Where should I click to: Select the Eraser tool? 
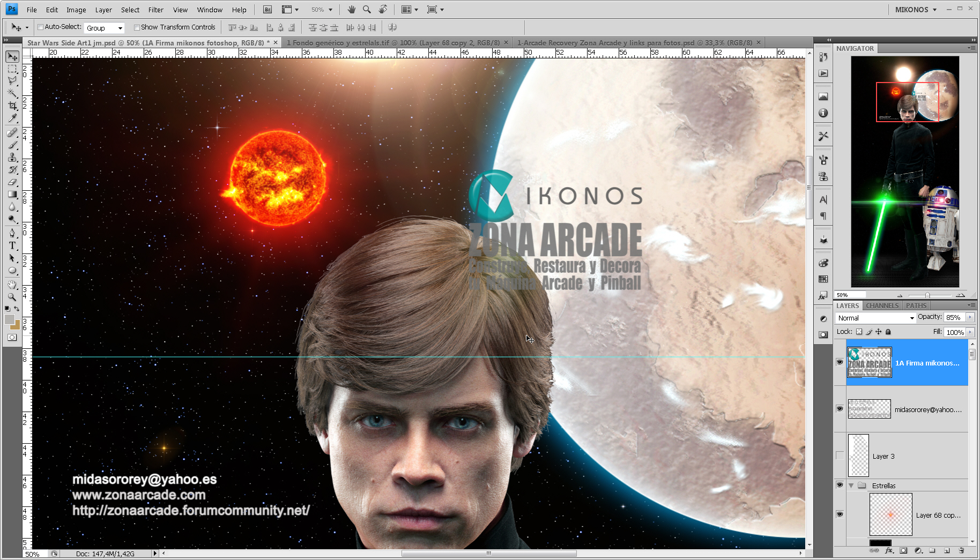(12, 182)
